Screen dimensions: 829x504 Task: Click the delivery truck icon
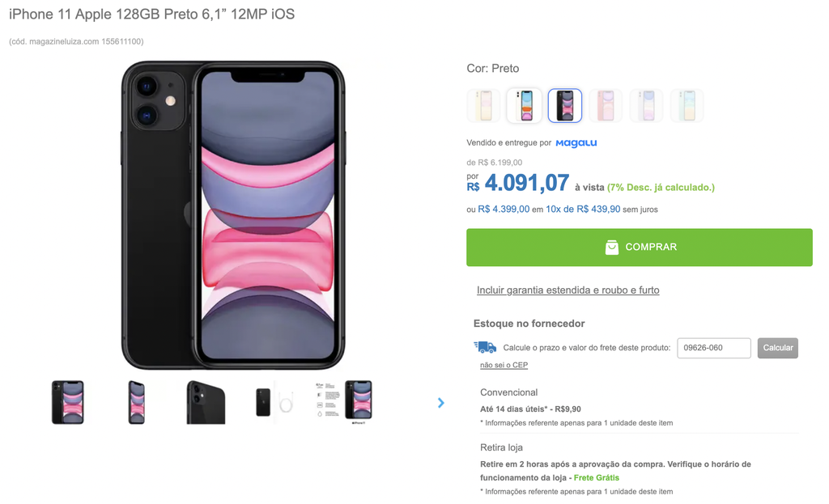pyautogui.click(x=485, y=347)
